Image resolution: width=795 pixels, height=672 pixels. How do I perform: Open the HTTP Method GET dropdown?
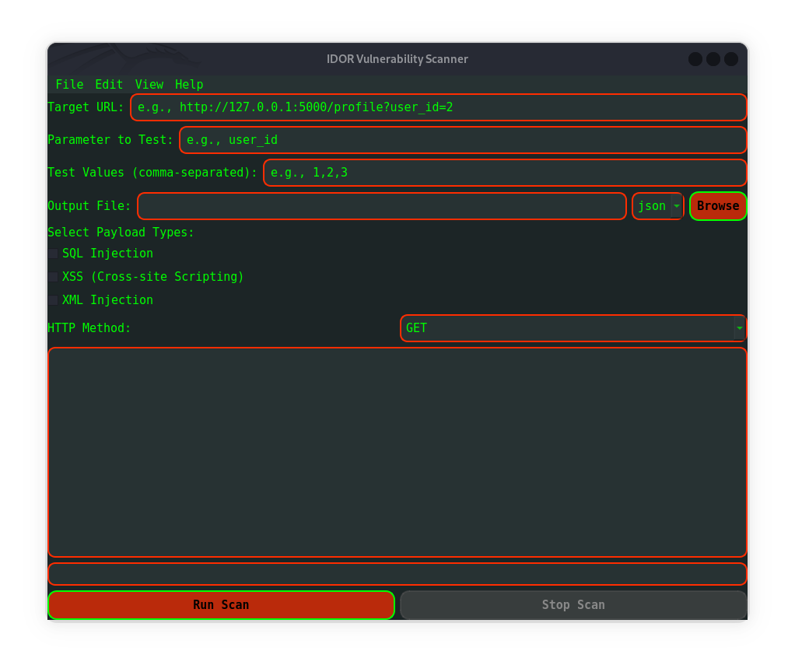tap(573, 328)
